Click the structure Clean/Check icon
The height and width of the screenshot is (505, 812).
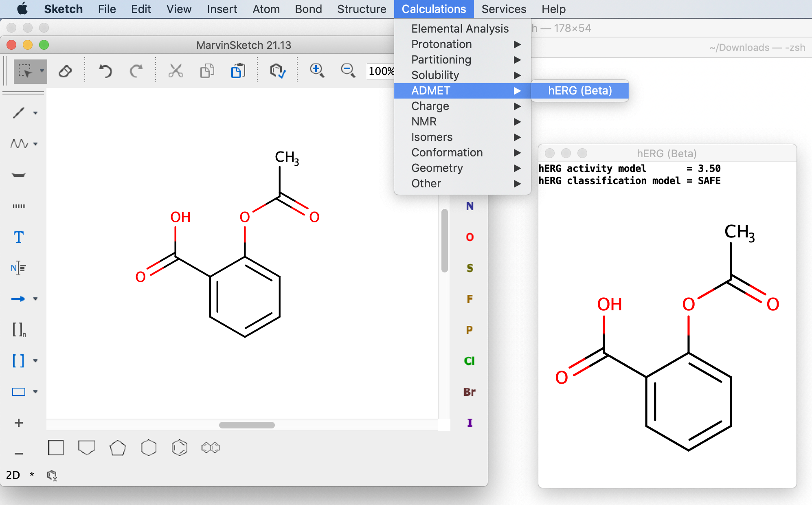(x=278, y=71)
